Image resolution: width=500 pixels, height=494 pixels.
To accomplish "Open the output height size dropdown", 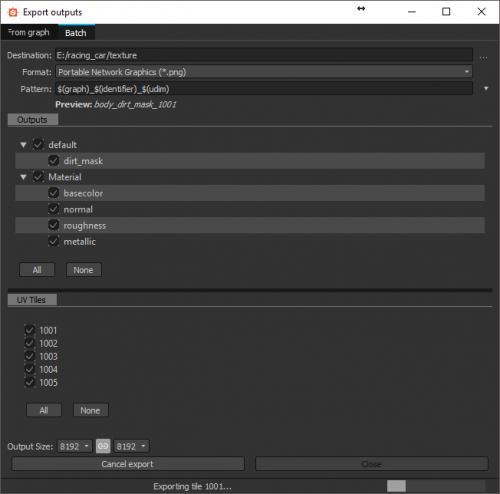I will (131, 446).
